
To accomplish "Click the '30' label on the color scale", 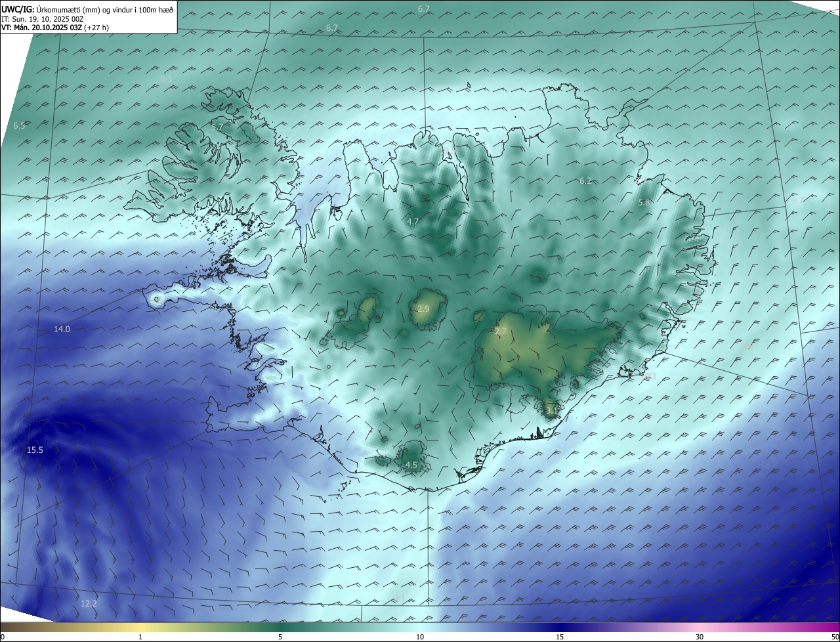I will pyautogui.click(x=700, y=637).
